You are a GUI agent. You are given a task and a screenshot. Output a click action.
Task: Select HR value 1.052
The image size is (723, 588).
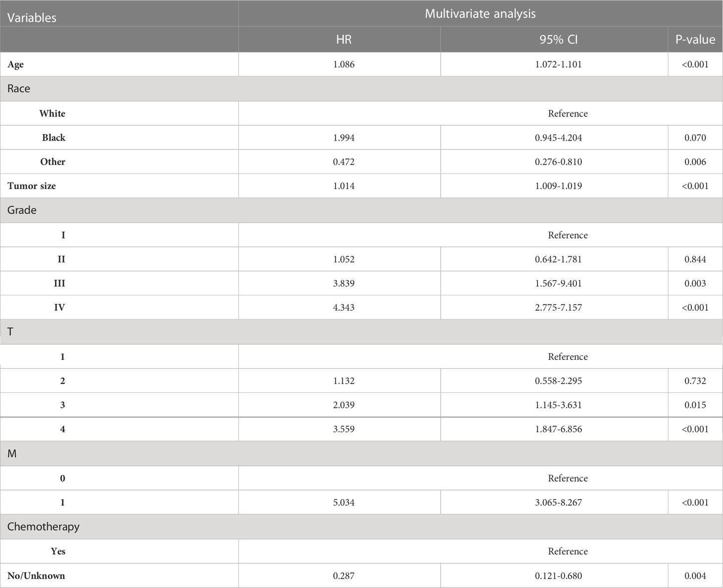[344, 259]
